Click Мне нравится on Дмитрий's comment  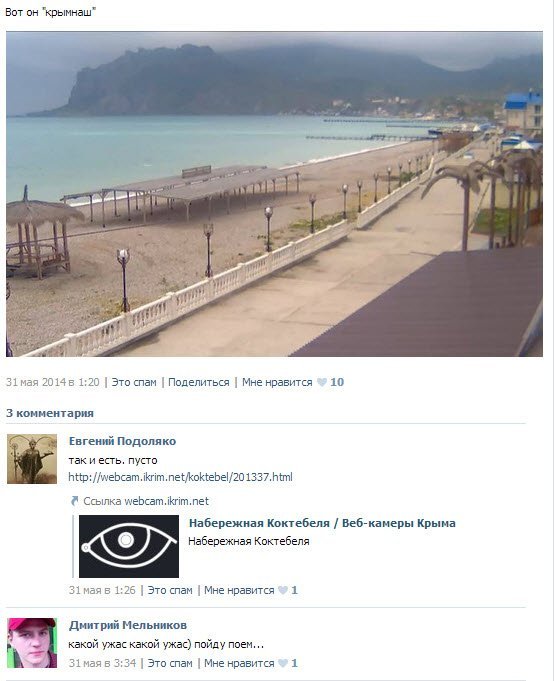coord(239,663)
